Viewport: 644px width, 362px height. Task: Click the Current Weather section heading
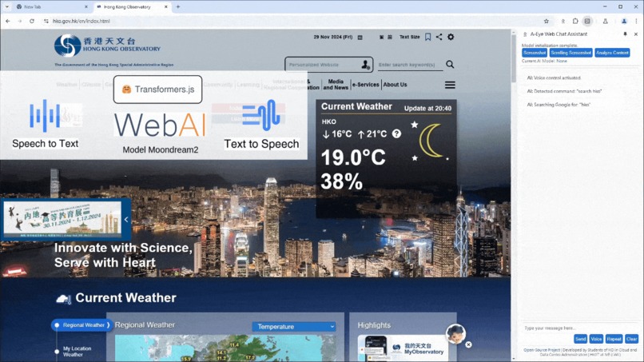pos(125,298)
